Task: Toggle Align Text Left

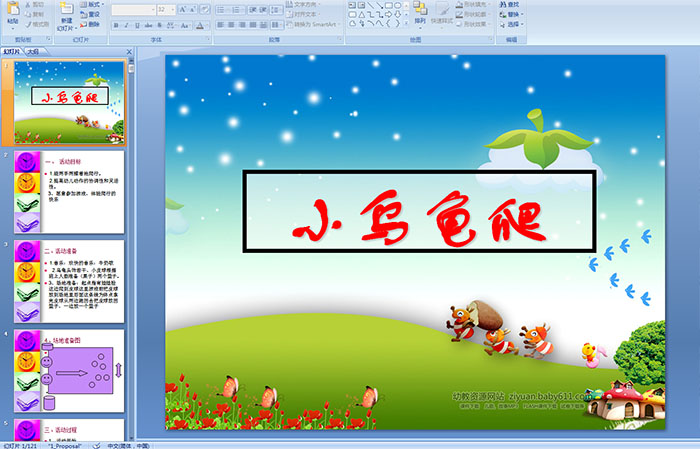Action: pyautogui.click(x=221, y=25)
